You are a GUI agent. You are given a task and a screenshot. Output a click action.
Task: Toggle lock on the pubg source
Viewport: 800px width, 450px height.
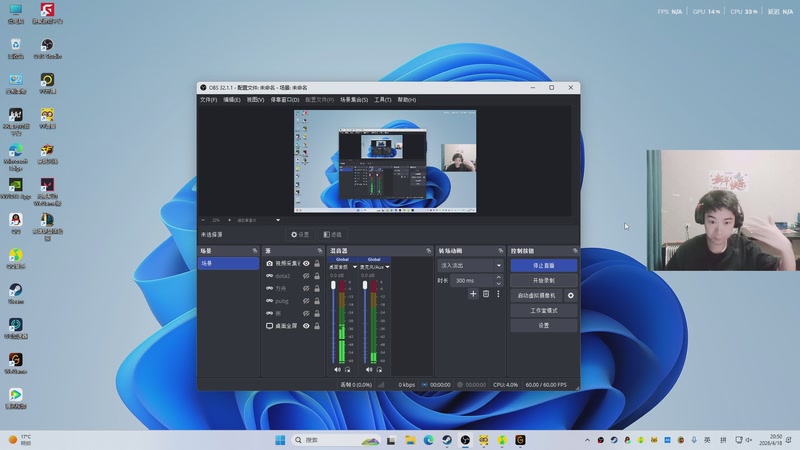[317, 301]
